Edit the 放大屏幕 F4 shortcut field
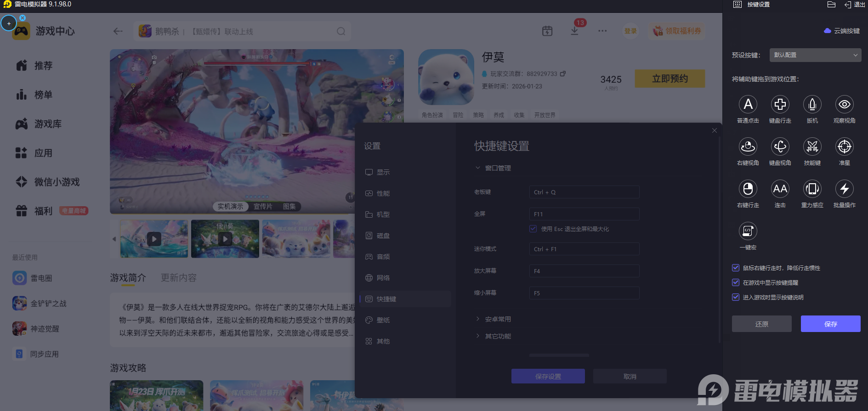This screenshot has height=411, width=868. (584, 271)
